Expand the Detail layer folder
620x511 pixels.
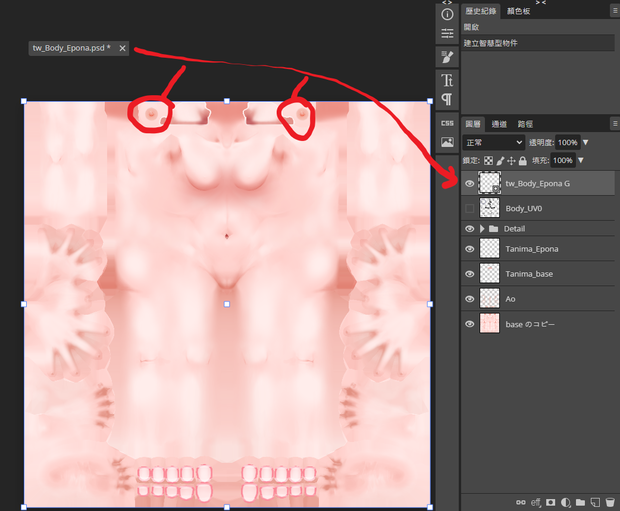482,229
